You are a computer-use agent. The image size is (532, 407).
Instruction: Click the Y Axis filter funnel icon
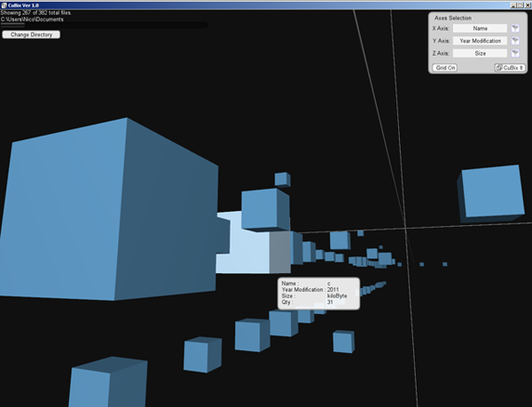click(514, 41)
